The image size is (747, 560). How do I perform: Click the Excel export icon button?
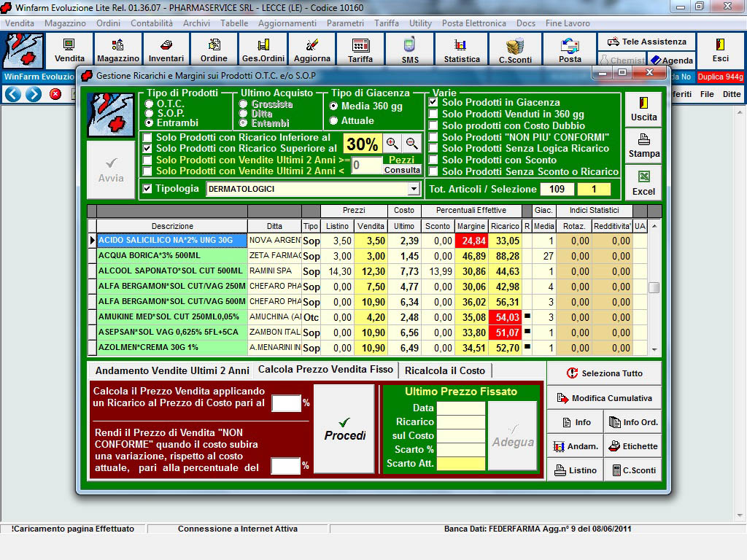pyautogui.click(x=643, y=182)
